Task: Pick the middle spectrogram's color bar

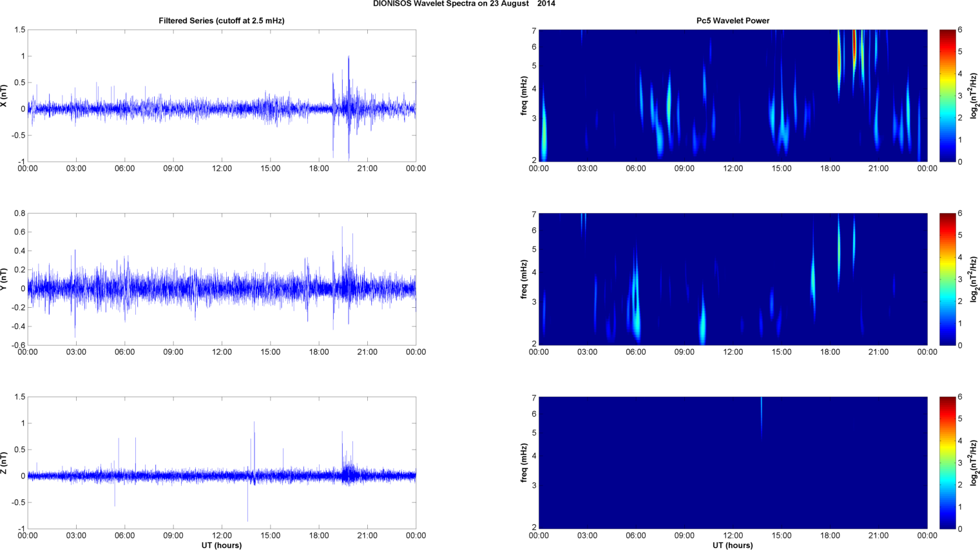Action: (947, 280)
